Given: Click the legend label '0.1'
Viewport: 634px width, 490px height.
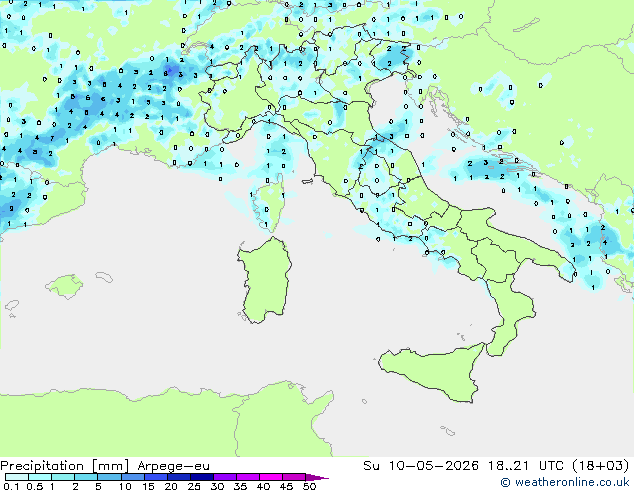Looking at the screenshot, I should (11, 486).
